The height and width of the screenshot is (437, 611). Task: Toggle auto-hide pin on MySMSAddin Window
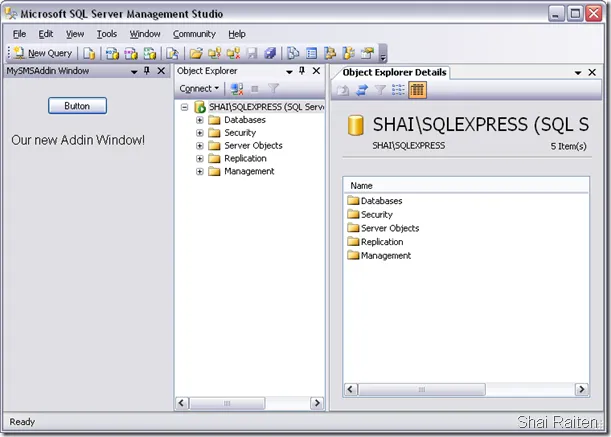coord(147,71)
